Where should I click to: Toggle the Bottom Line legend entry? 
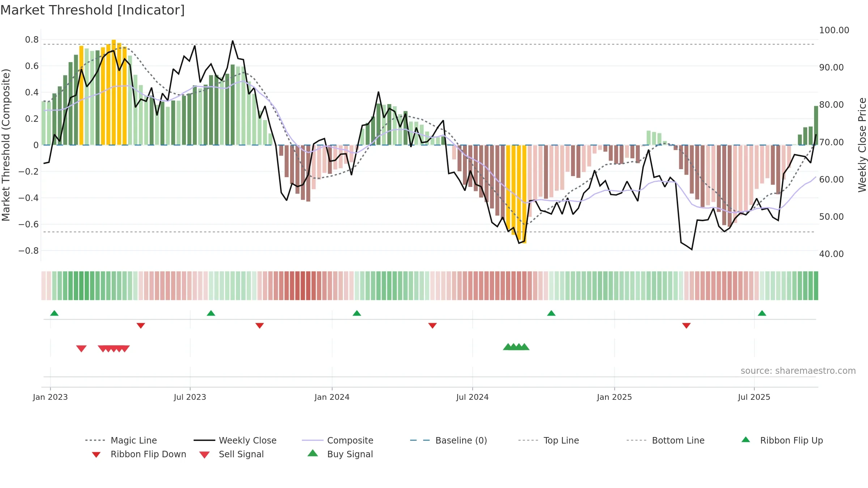coord(665,440)
